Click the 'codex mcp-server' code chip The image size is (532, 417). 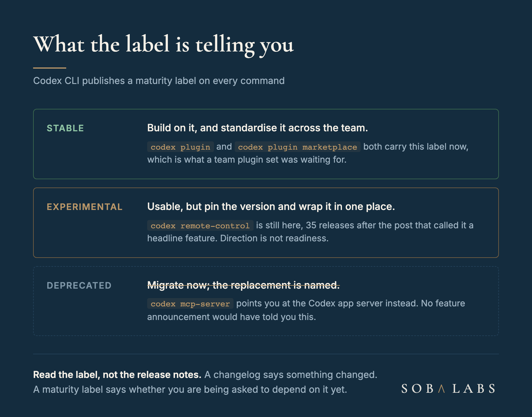pos(190,303)
